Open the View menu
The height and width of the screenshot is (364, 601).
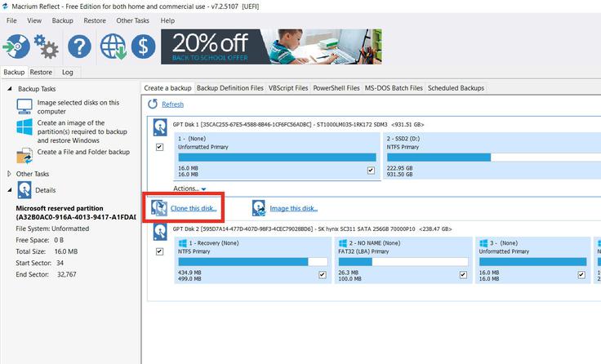34,20
